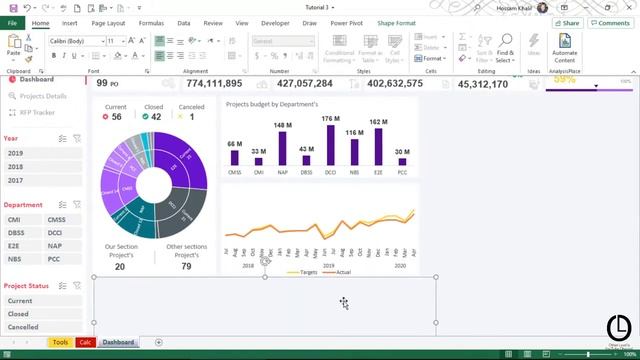Add a new sheet with plus icon

159,342
